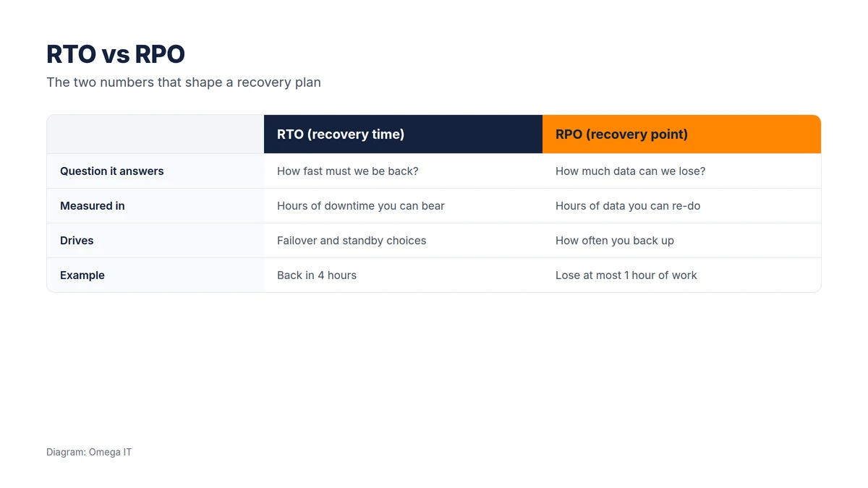Click cell 'How often you back up'
Viewport: 868px width, 488px height.
point(681,241)
